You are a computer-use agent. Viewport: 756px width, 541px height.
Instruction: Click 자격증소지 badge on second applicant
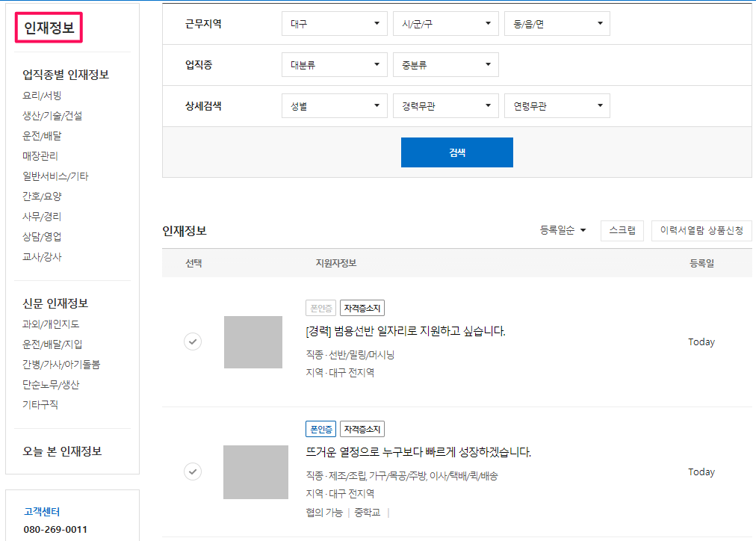362,429
